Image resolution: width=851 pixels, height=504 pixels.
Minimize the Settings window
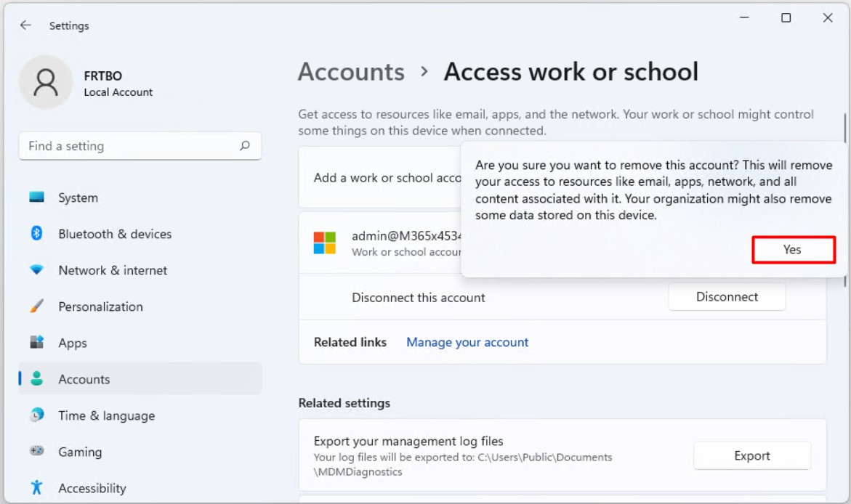click(744, 18)
